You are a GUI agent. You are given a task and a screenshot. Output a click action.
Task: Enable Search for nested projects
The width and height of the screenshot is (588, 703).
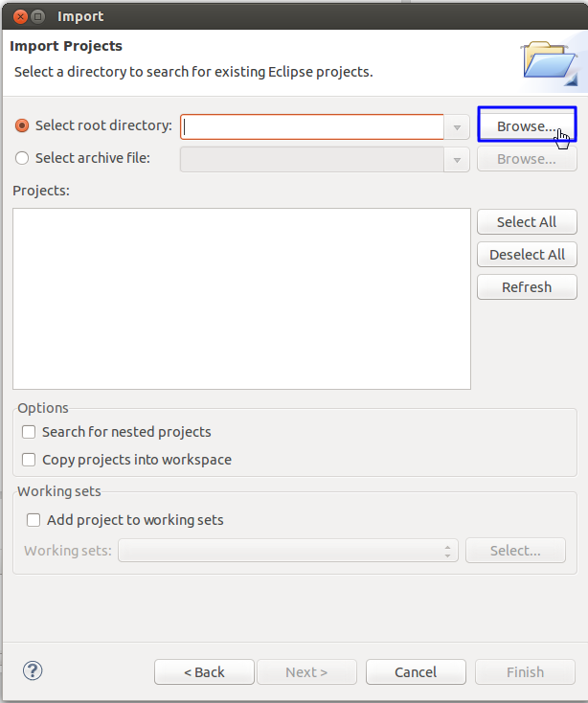[30, 432]
